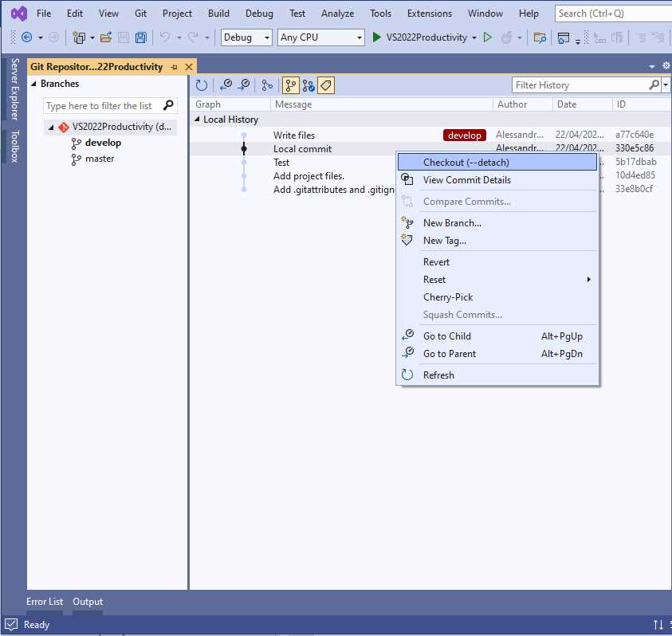The height and width of the screenshot is (636, 672).
Task: Toggle Show Tags button
Action: tap(326, 85)
